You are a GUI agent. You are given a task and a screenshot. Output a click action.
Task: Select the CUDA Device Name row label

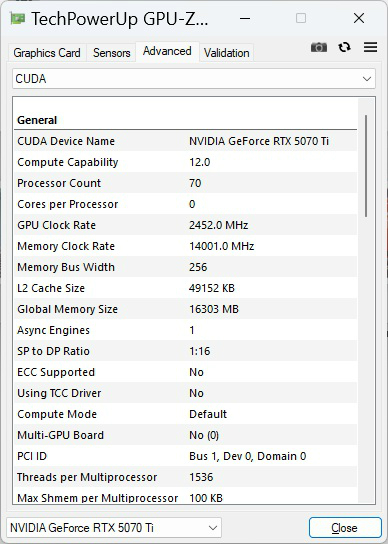[66, 141]
